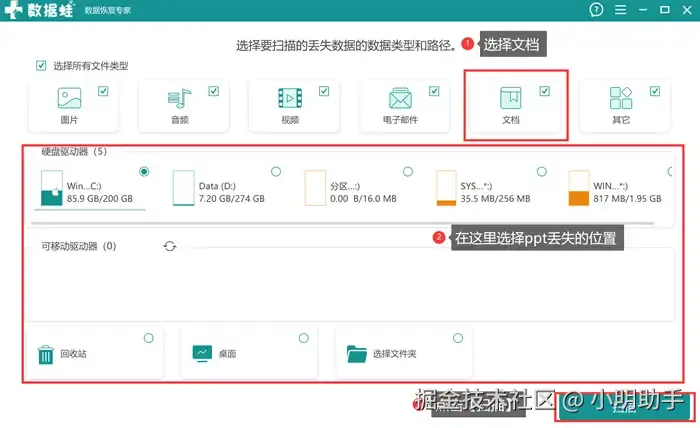This screenshot has width=700, height=428.
Task: Click the 硬盘驱动器 (5) heading
Action: point(74,152)
